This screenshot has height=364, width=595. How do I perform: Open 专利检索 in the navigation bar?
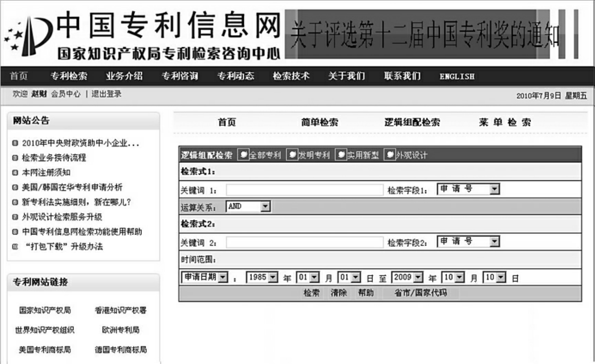(x=69, y=76)
